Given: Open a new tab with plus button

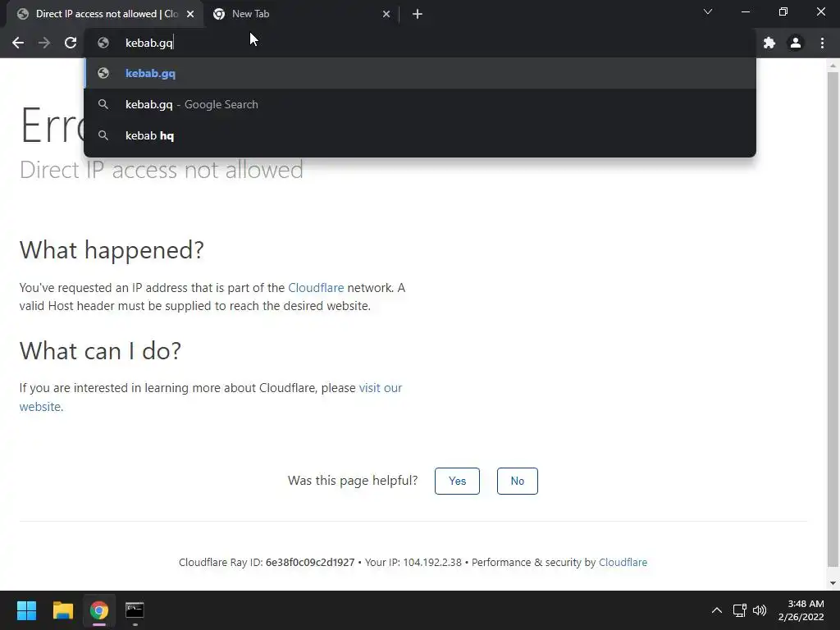Looking at the screenshot, I should pos(418,14).
